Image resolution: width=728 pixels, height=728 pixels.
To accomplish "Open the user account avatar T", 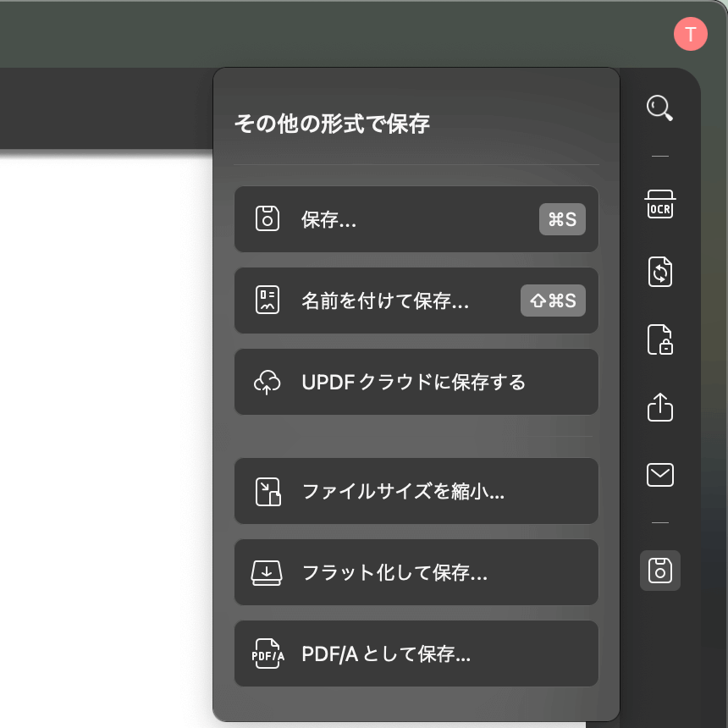I will pyautogui.click(x=691, y=34).
